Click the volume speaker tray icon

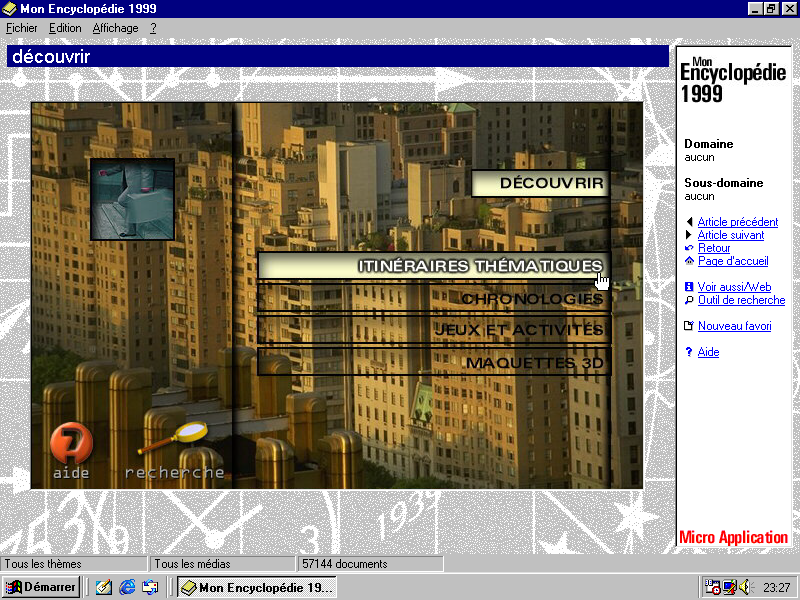[x=746, y=587]
